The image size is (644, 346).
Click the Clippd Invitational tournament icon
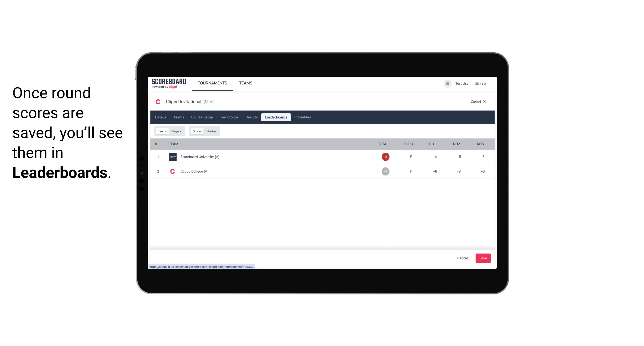coord(158,102)
